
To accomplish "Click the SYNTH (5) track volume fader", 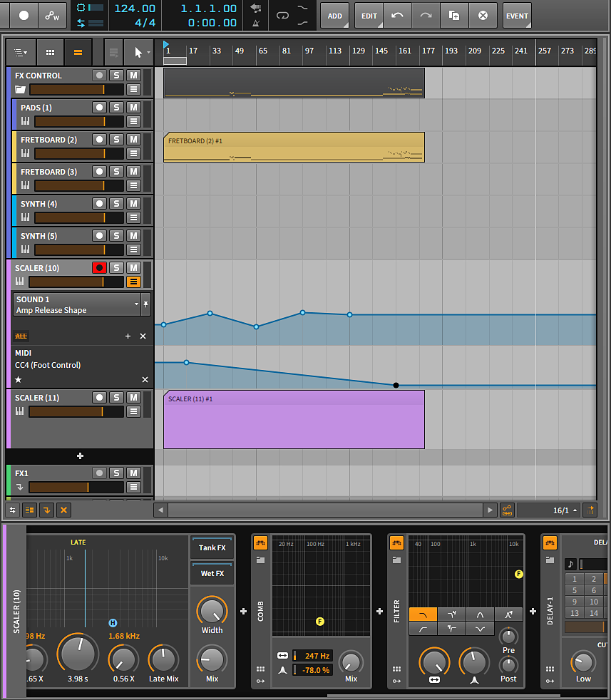I will coord(79,249).
